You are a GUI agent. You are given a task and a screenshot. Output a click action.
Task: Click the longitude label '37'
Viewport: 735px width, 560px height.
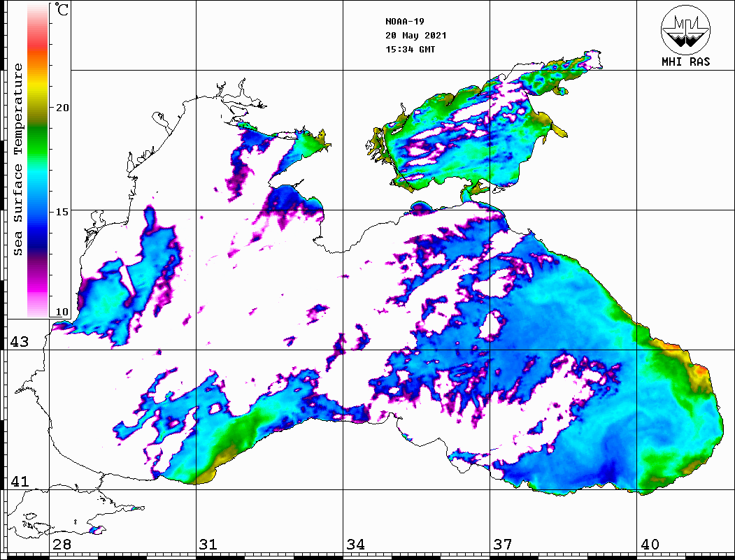click(503, 545)
